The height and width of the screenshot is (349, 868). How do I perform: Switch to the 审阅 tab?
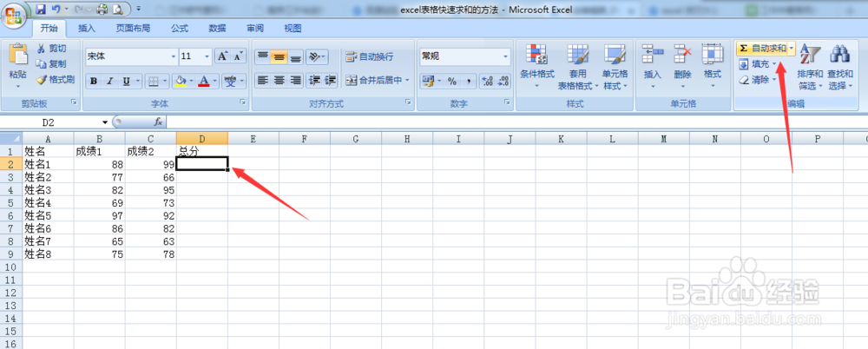[x=254, y=29]
